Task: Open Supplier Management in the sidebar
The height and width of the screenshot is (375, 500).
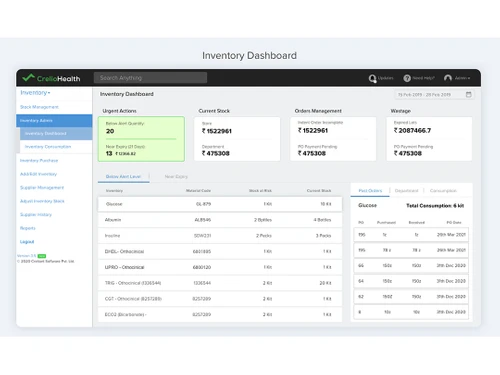Action: [42, 188]
